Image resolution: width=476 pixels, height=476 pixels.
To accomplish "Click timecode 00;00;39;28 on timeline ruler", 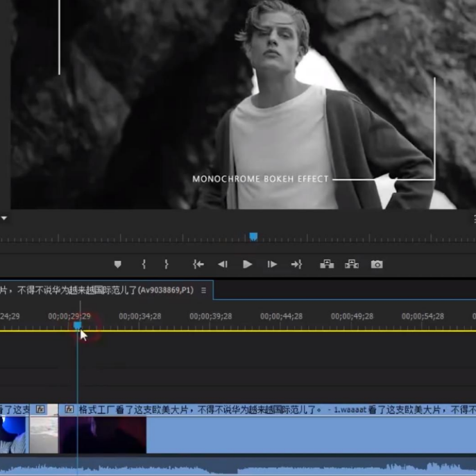I will 211,316.
